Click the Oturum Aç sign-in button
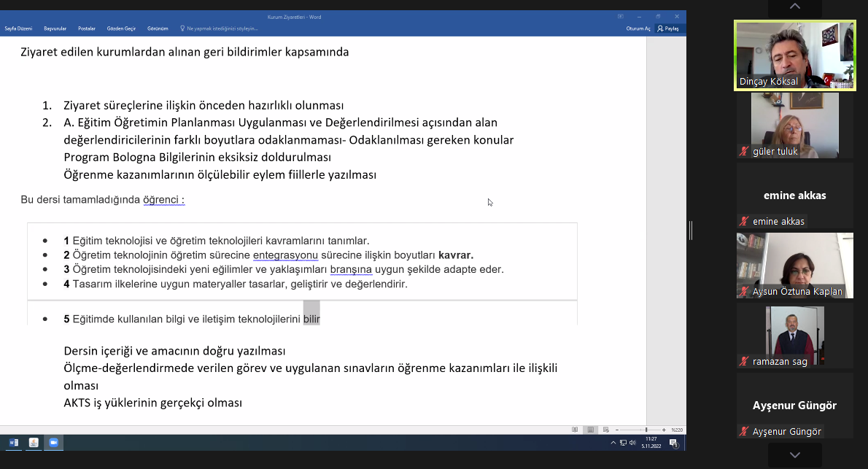The height and width of the screenshot is (469, 868). [x=638, y=28]
